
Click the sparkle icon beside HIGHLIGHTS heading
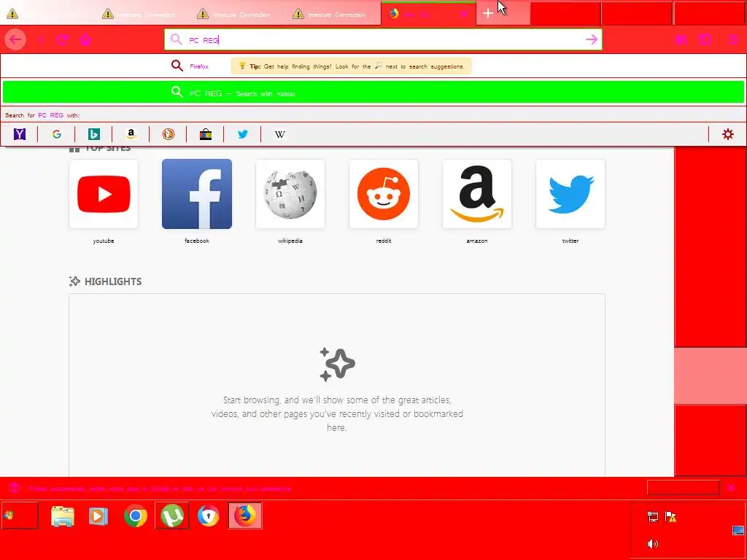74,281
